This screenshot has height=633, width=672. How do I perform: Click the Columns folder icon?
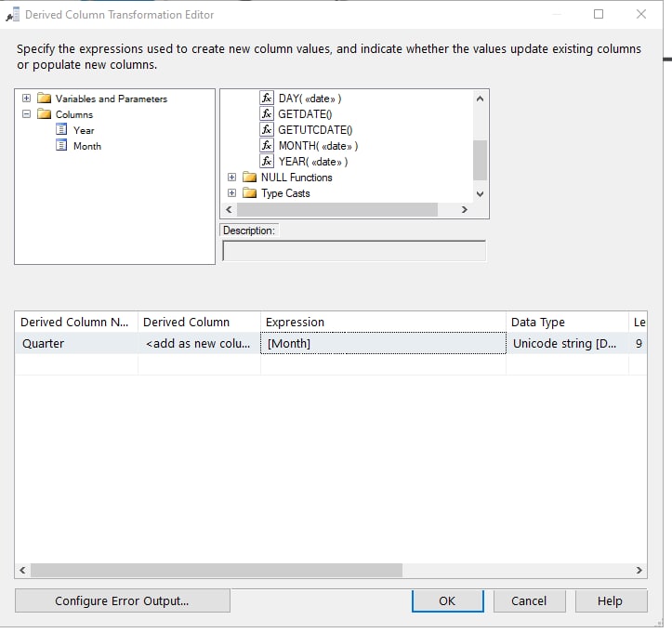point(44,114)
